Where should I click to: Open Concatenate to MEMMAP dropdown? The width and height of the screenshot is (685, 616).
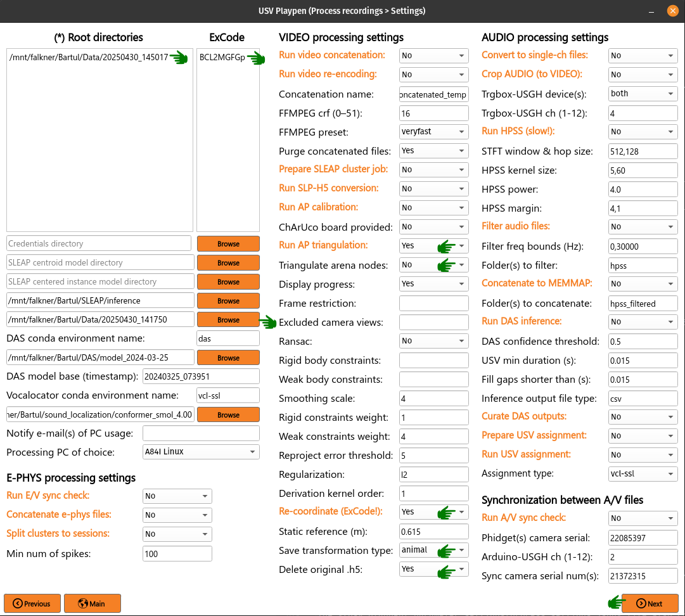click(x=643, y=283)
